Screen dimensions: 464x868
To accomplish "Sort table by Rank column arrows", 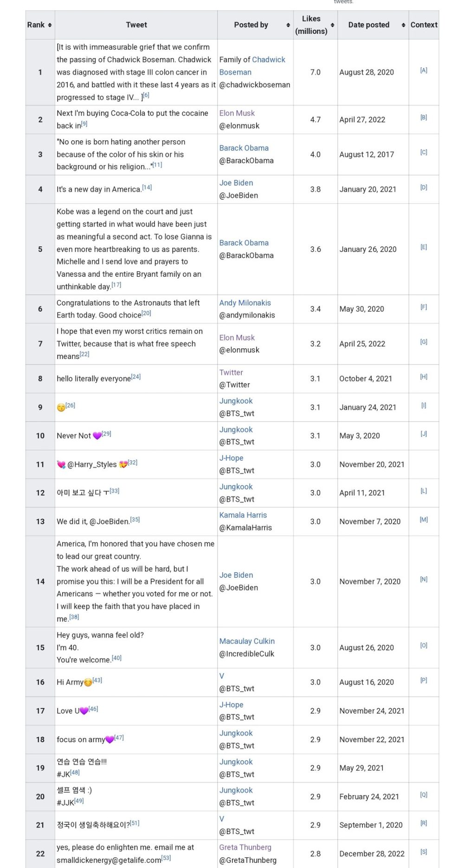I will pyautogui.click(x=50, y=25).
